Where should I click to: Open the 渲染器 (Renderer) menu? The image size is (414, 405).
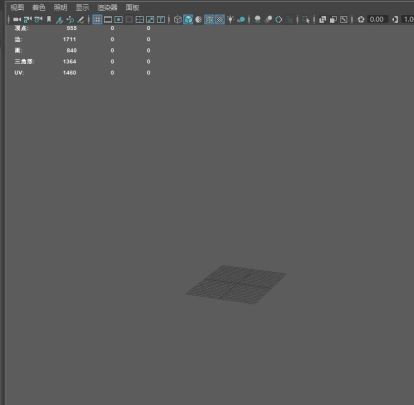[x=107, y=7]
